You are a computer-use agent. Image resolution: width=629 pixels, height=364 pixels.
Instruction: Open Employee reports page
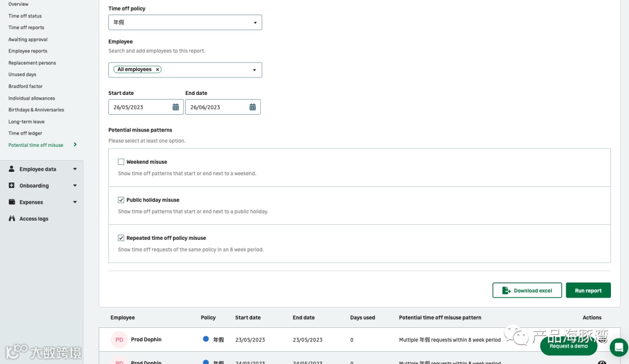pos(28,51)
